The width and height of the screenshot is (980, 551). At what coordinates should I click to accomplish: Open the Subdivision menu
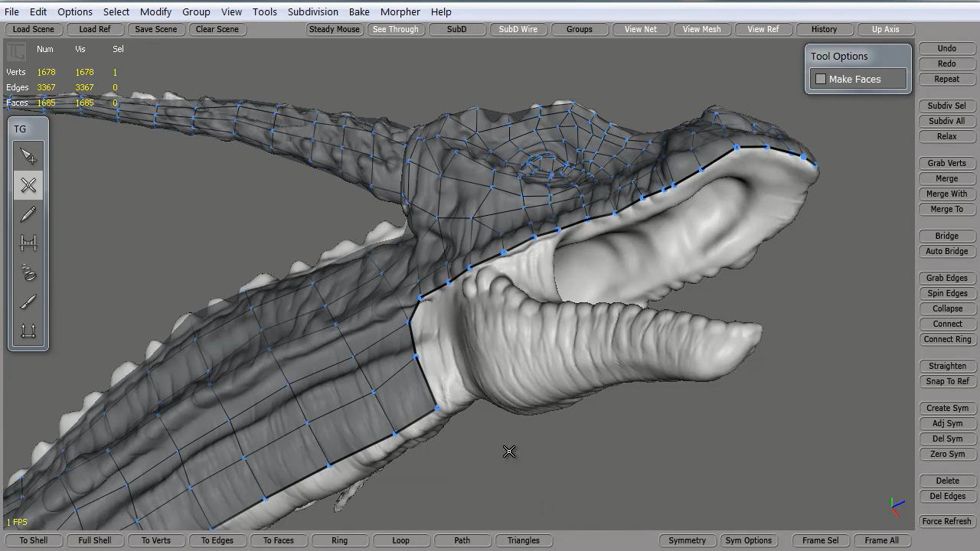tap(312, 11)
